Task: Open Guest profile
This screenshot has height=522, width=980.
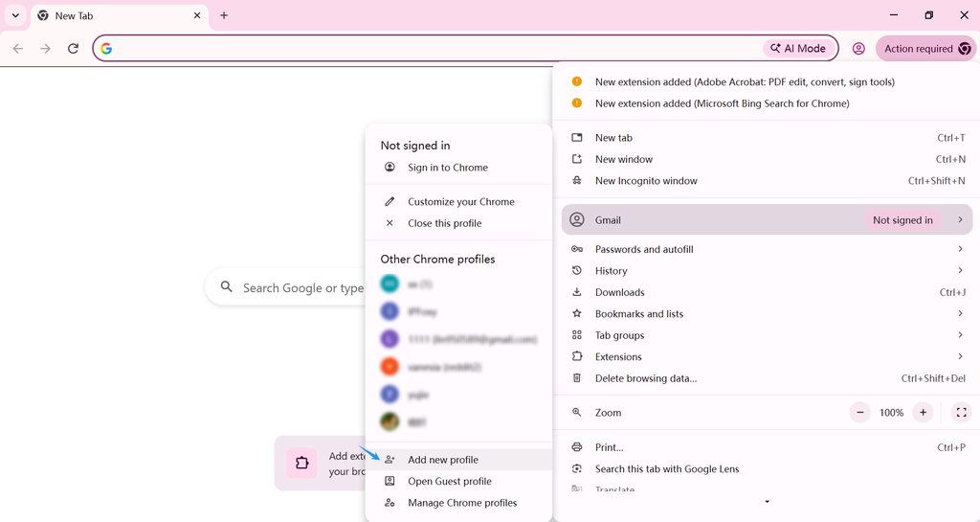Action: (x=458, y=482)
